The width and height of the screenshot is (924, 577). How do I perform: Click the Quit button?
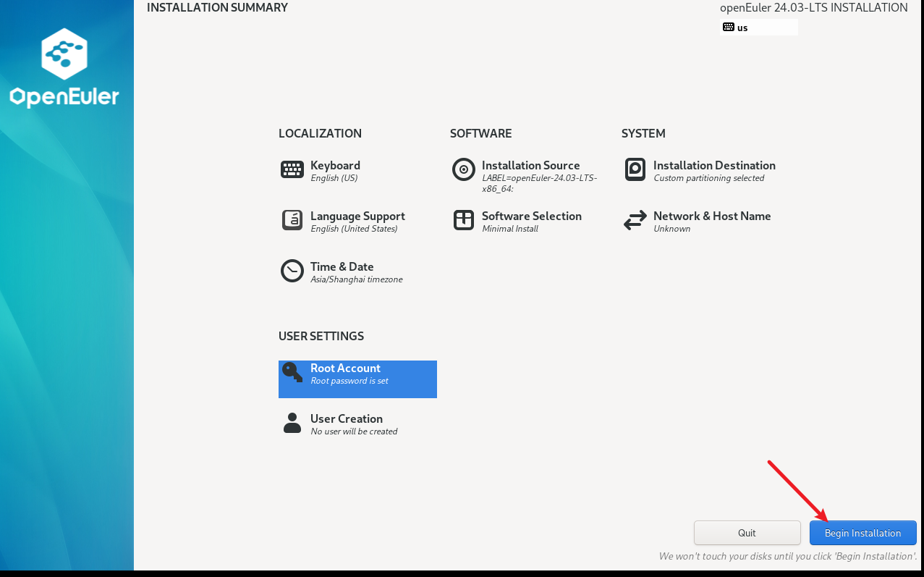[x=747, y=533]
